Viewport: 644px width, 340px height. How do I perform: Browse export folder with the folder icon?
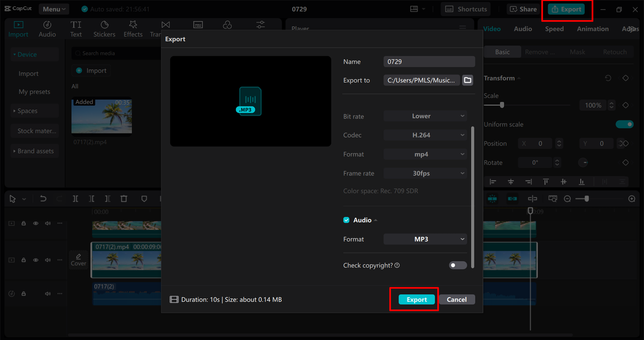coord(467,80)
